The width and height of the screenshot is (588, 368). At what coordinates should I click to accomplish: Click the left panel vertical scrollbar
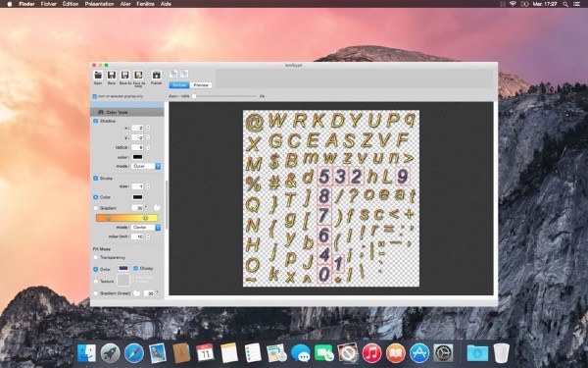click(167, 205)
